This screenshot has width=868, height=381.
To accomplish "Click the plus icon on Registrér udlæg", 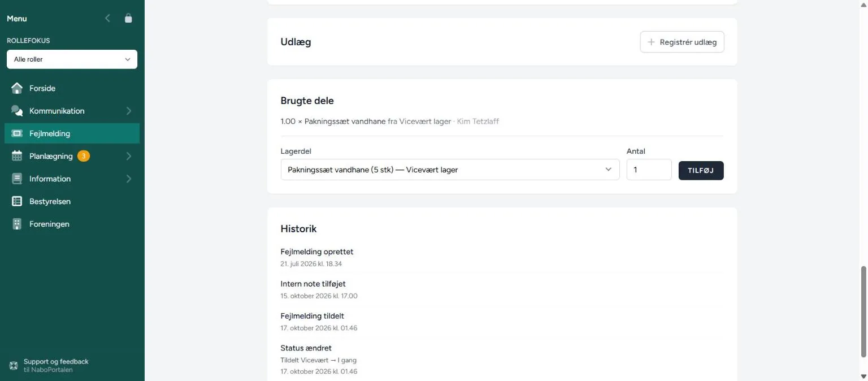I will (x=651, y=42).
